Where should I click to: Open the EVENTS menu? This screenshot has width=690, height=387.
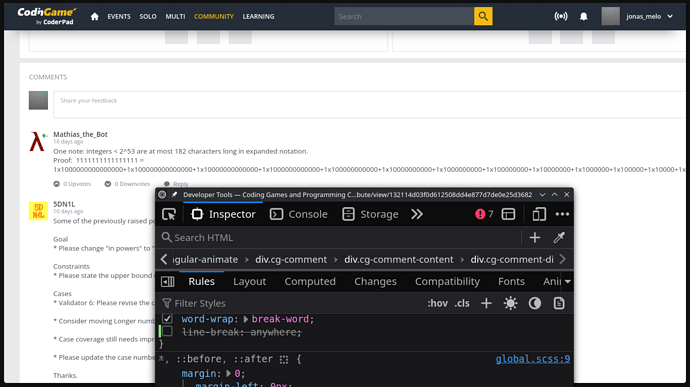[x=119, y=17]
